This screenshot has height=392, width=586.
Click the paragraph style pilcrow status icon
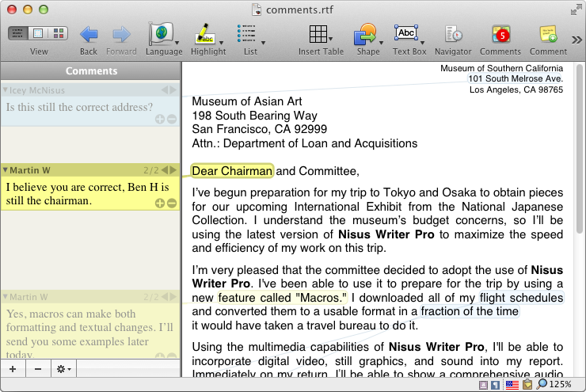point(495,385)
